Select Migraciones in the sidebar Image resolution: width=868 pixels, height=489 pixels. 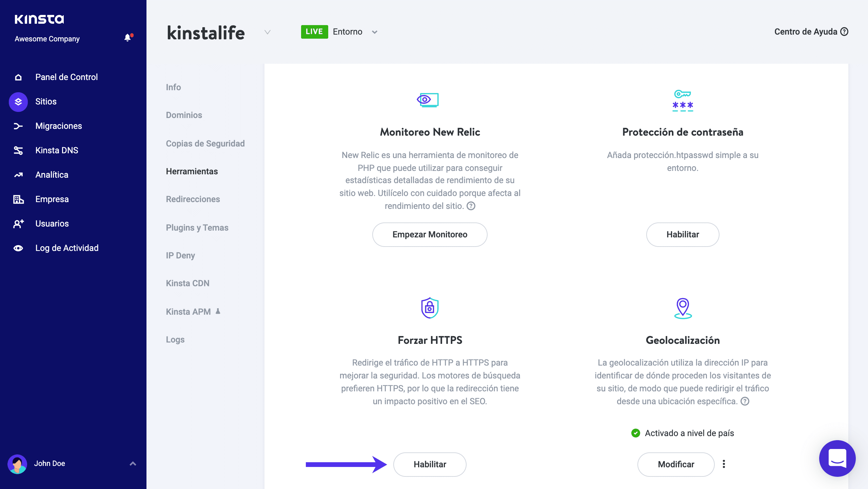tap(59, 126)
